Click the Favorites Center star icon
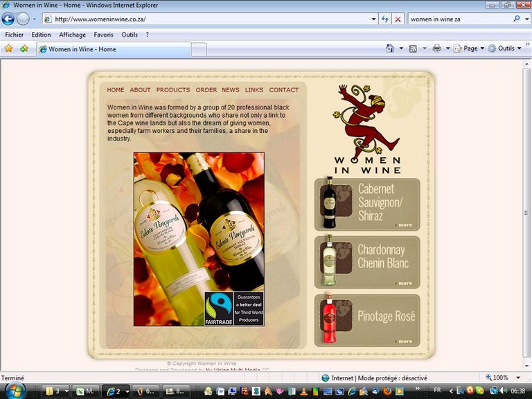The height and width of the screenshot is (399, 532). pos(9,48)
